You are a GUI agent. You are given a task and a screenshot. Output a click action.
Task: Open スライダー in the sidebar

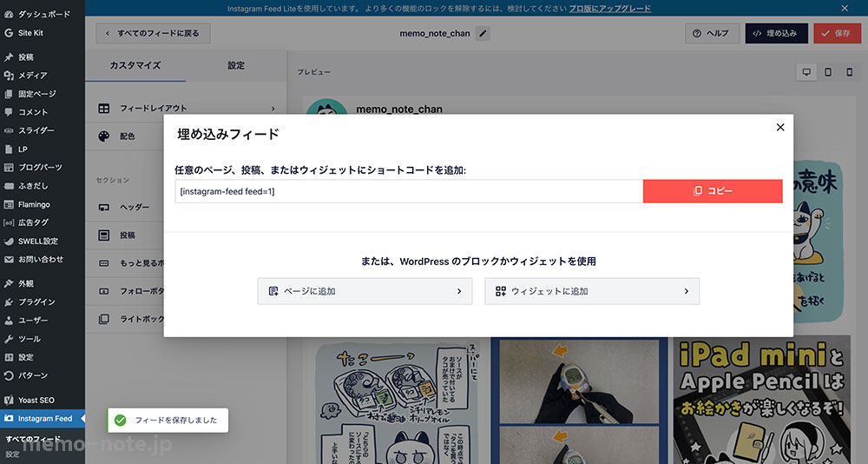coord(43,130)
